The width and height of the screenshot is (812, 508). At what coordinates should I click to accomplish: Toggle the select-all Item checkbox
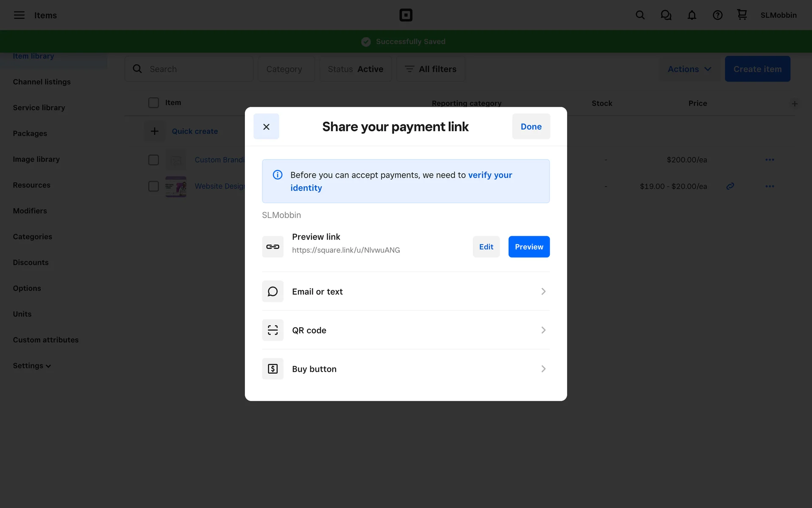point(154,103)
